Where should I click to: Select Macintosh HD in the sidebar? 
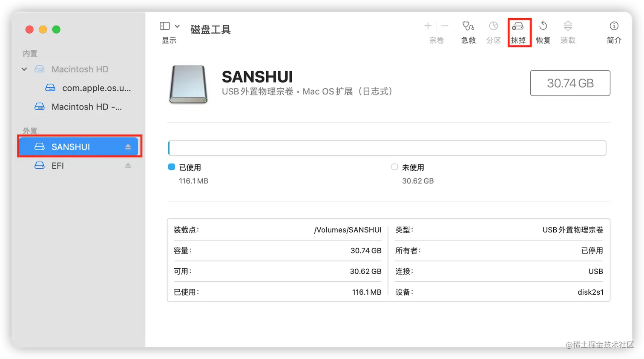pyautogui.click(x=80, y=69)
